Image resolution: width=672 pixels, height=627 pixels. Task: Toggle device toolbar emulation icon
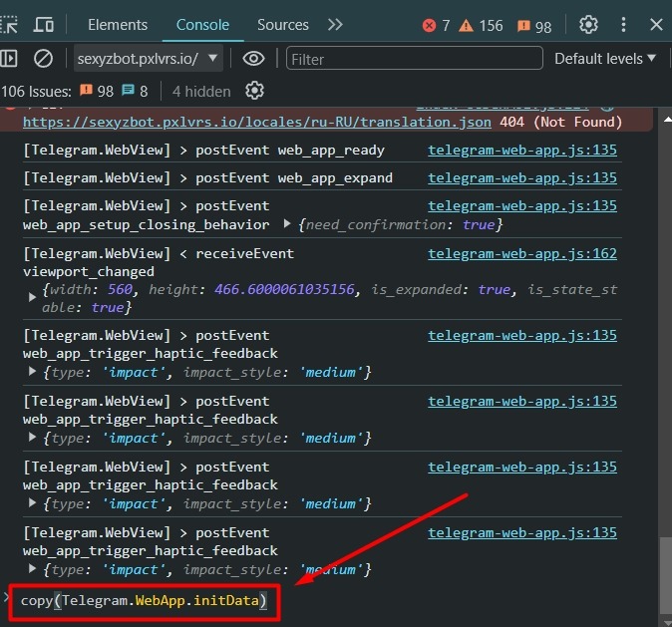click(x=44, y=25)
